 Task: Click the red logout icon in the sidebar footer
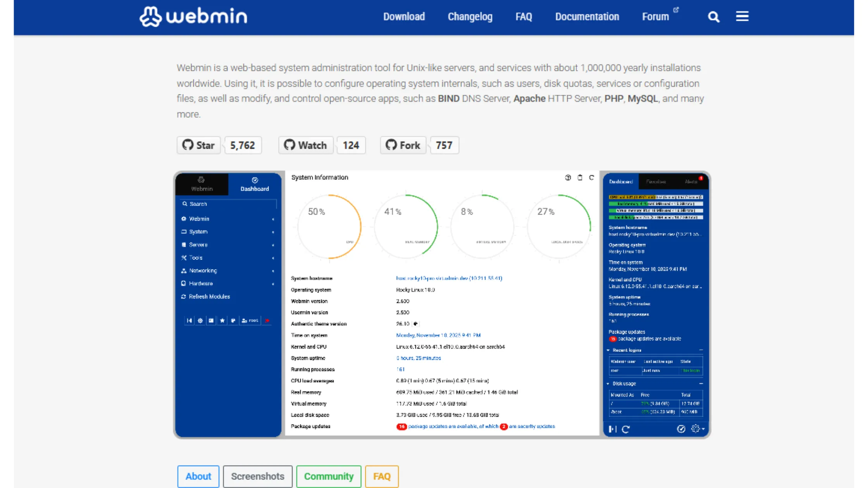pyautogui.click(x=267, y=320)
